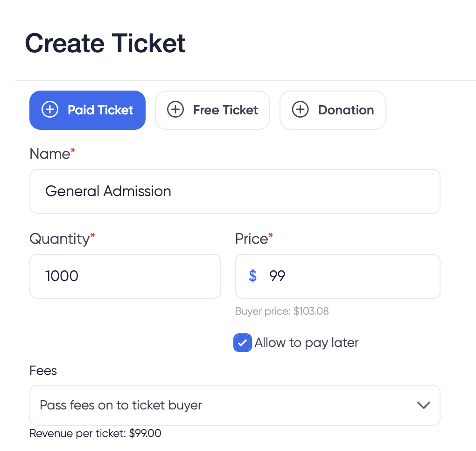Viewport: 476px width, 451px height.
Task: Click into the Quantity field showing 1000
Action: [125, 276]
